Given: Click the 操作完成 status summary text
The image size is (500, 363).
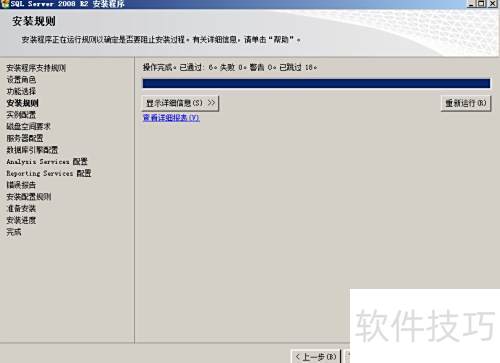Looking at the screenshot, I should [x=230, y=67].
